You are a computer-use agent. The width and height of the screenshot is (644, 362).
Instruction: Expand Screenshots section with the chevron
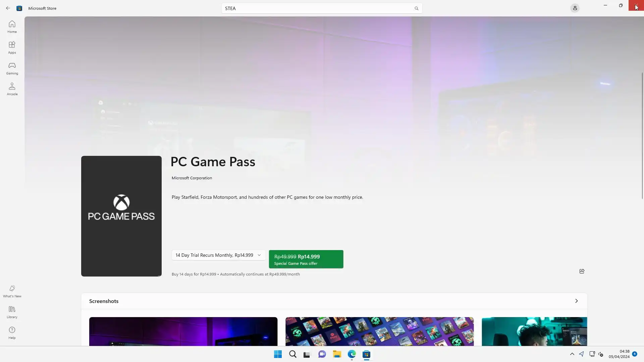576,301
